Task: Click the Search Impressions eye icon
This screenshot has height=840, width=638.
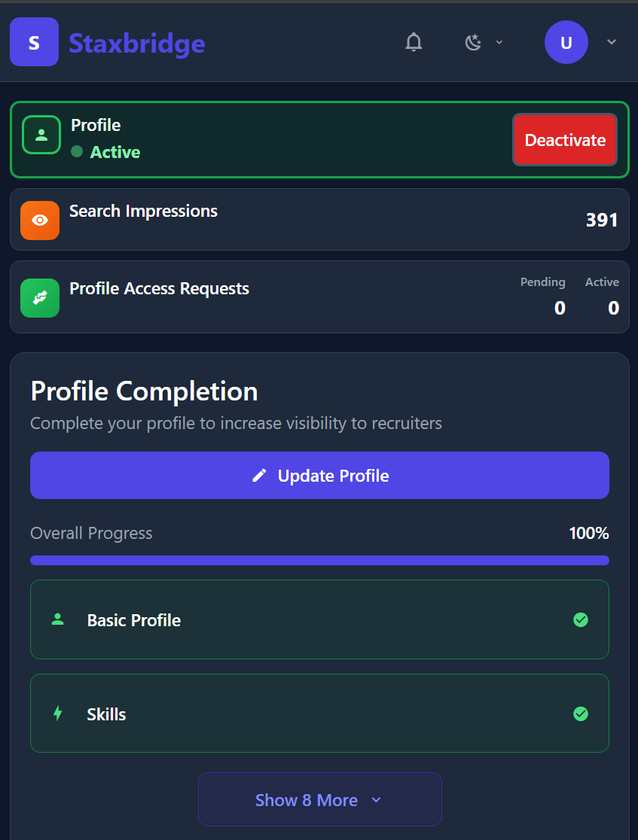Action: [x=39, y=220]
